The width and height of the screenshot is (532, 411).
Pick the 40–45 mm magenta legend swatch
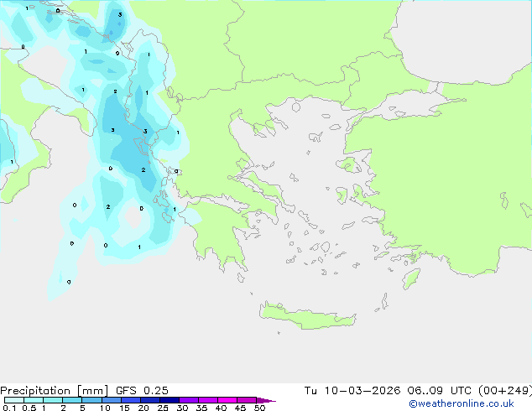[227, 400]
